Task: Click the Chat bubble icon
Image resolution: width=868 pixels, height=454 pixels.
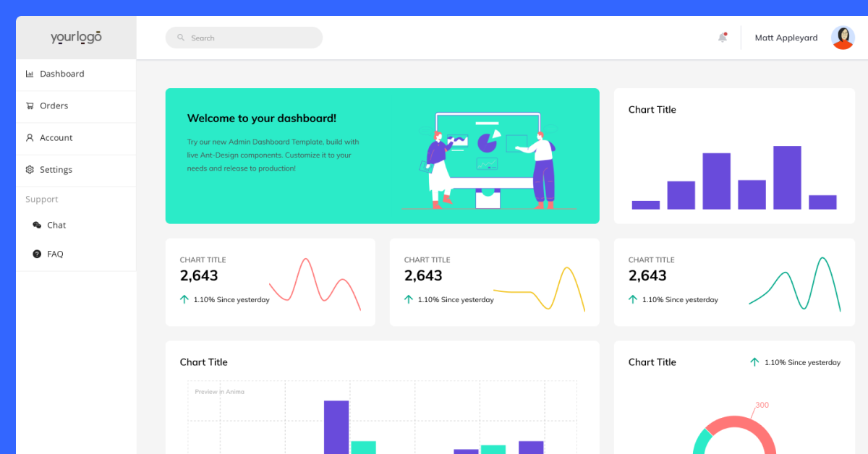Action: tap(37, 225)
